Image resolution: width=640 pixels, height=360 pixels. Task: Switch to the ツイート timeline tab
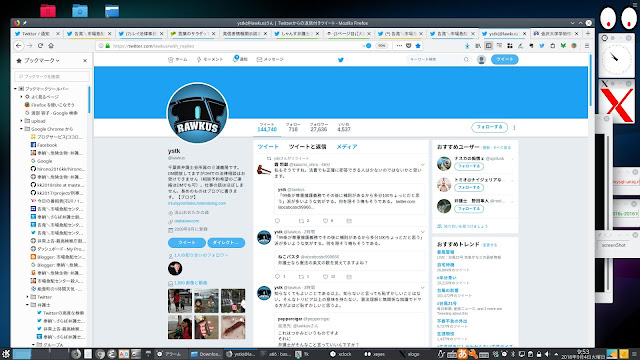268,147
